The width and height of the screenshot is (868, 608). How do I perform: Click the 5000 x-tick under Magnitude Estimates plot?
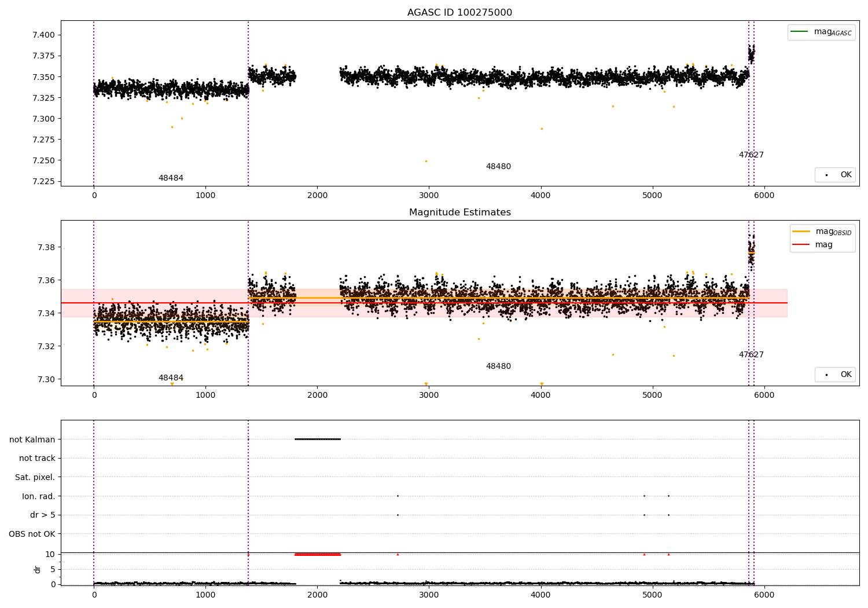point(652,395)
